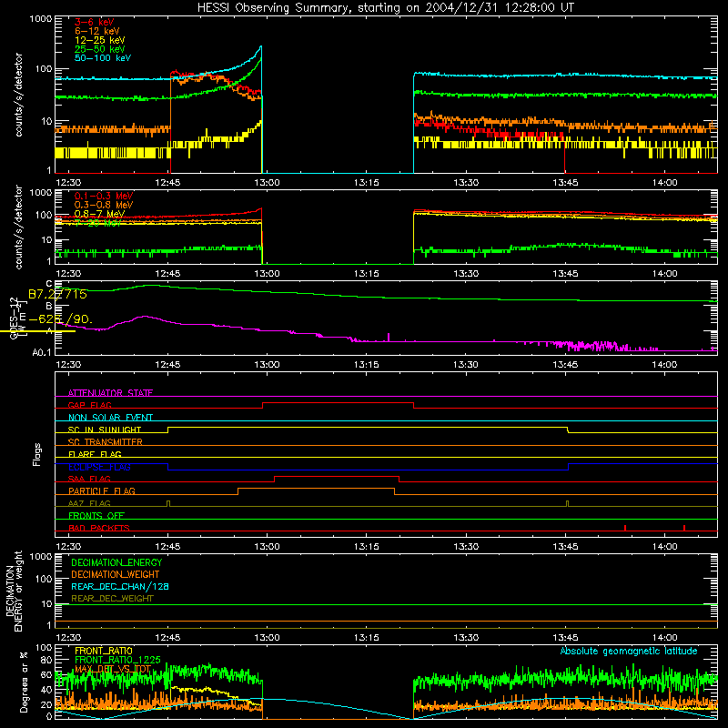Click the Degrees or % axis label
The image size is (728, 728).
pyautogui.click(x=24, y=682)
